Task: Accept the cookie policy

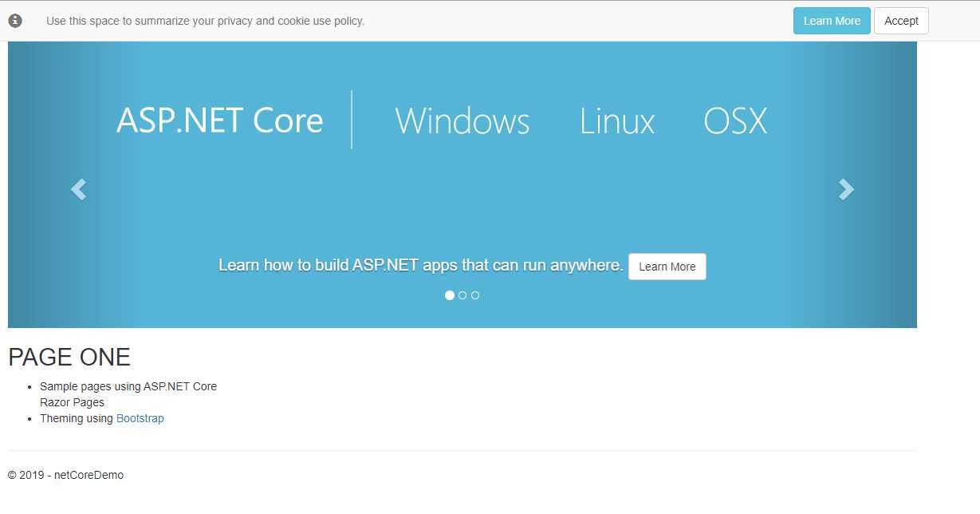Action: [x=901, y=21]
